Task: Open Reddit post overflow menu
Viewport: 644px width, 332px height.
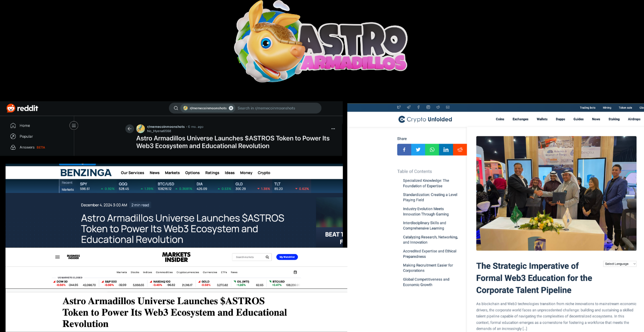Action: coord(333,129)
